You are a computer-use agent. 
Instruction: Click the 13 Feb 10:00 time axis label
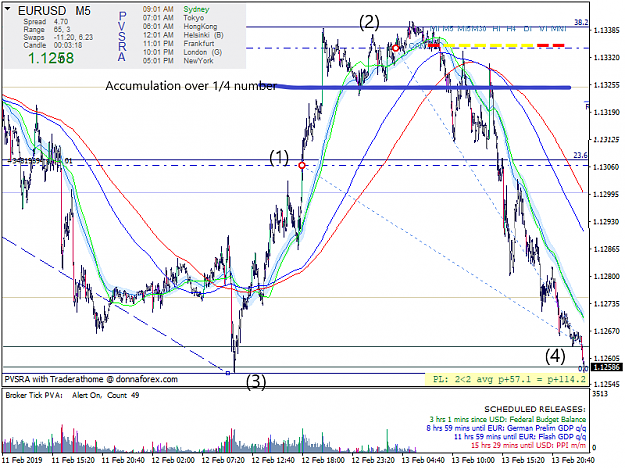[473, 460]
